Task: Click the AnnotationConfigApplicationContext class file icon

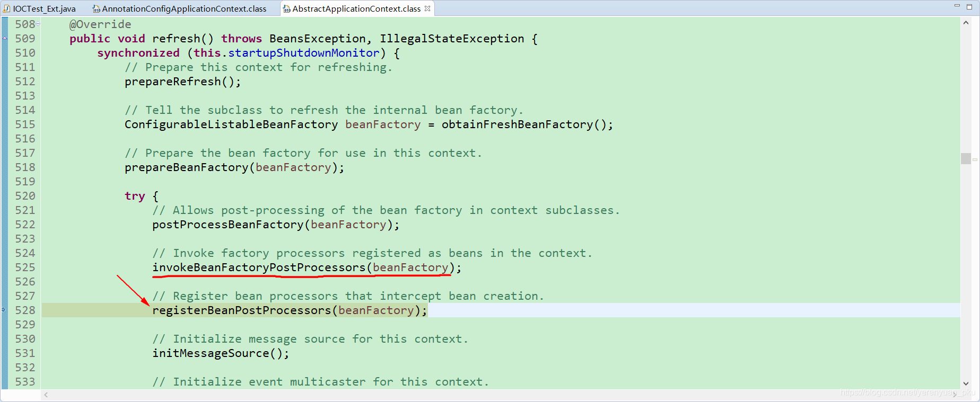Action: point(96,8)
